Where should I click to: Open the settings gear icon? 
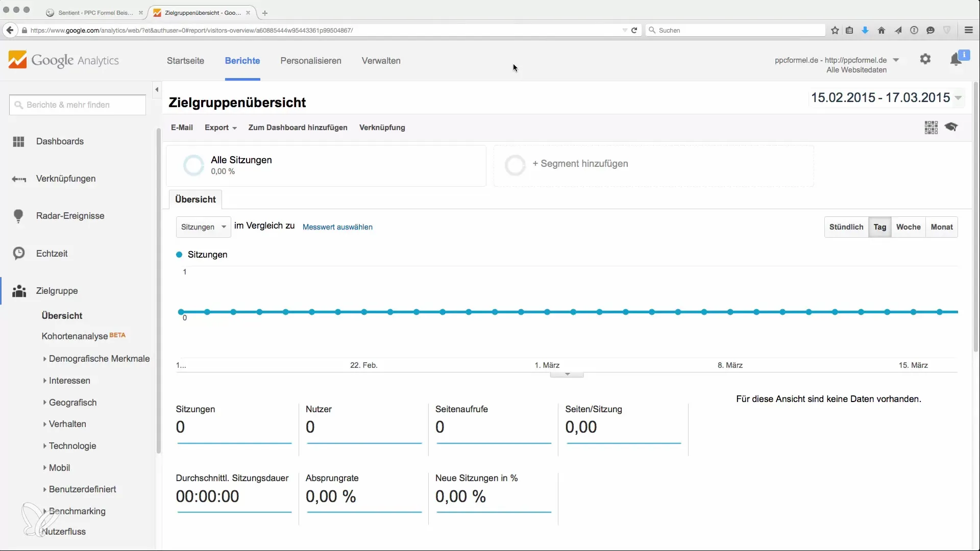coord(925,59)
